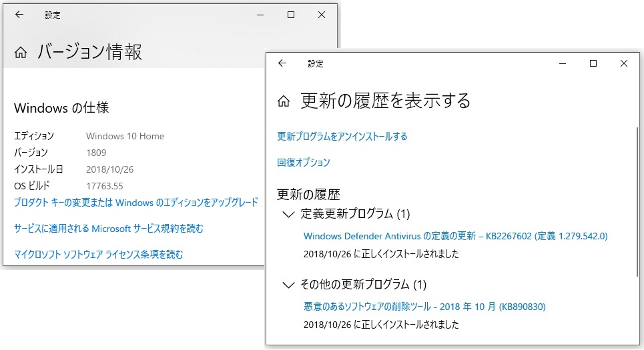Close the 更新の履歴を表示する settings window
This screenshot has height=350, width=644.
[623, 63]
